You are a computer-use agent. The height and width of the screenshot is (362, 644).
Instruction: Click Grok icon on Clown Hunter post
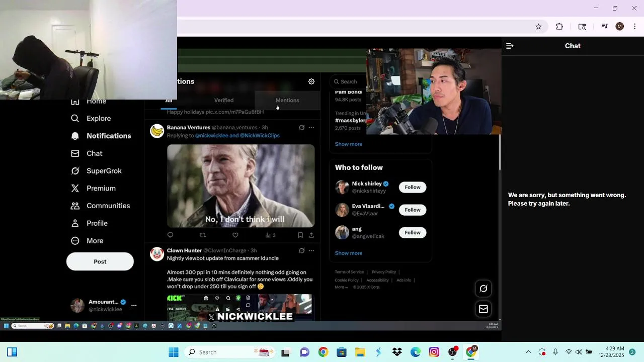[x=301, y=250]
